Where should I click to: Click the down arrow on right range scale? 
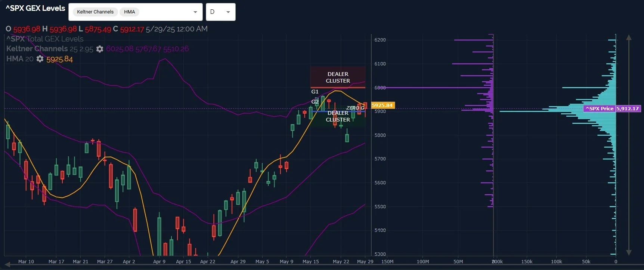pyautogui.click(x=629, y=253)
